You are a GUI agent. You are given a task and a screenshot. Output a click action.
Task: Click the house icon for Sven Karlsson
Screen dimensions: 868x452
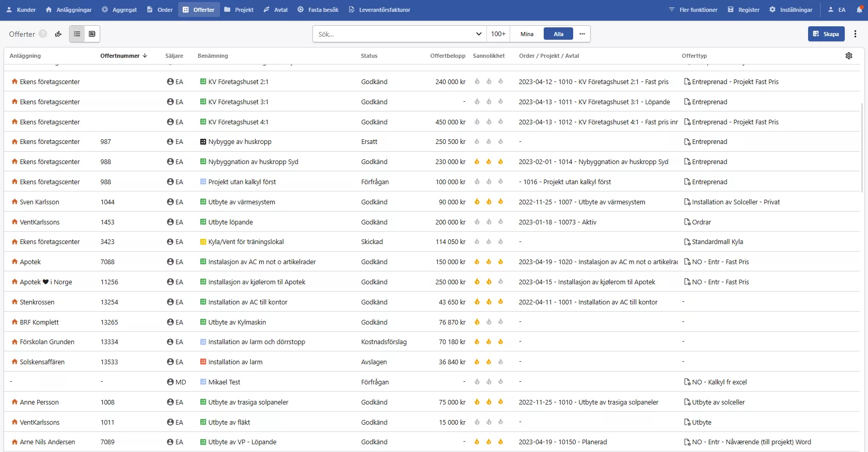[x=14, y=202]
